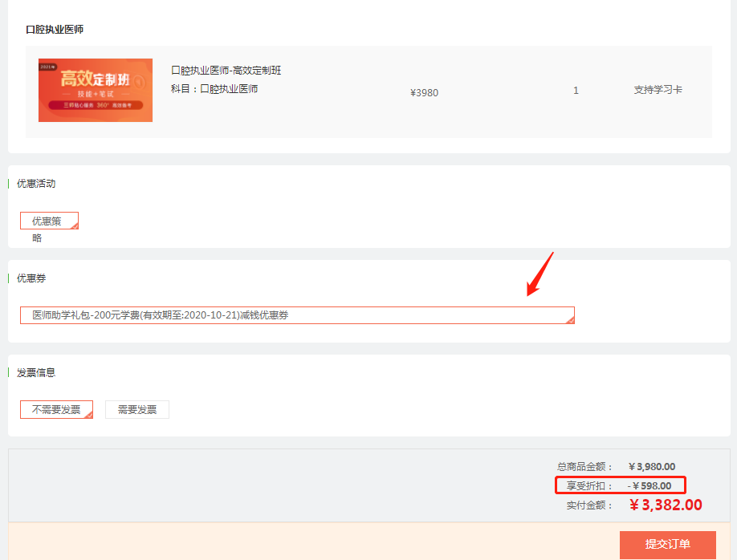Click the ¥3980 course price
This screenshot has width=737, height=560.
[x=424, y=92]
